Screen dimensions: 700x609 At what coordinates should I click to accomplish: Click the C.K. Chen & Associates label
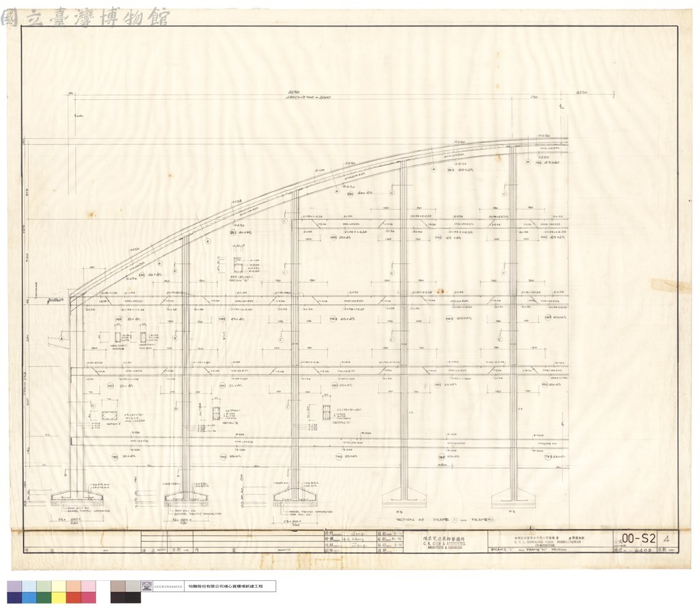444,544
